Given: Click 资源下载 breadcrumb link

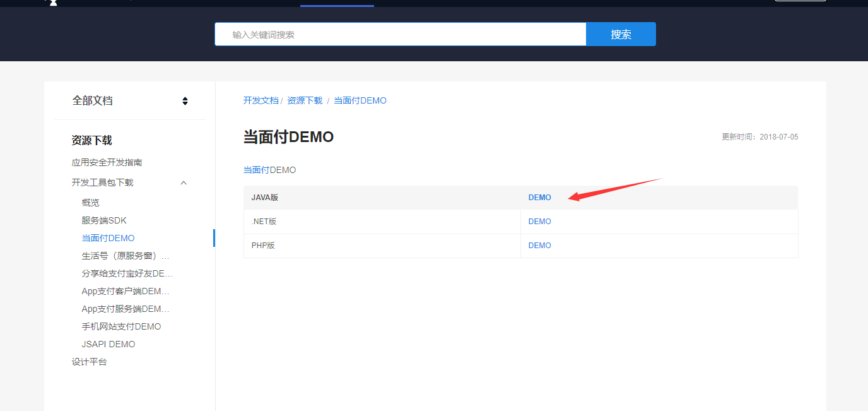Looking at the screenshot, I should point(305,100).
